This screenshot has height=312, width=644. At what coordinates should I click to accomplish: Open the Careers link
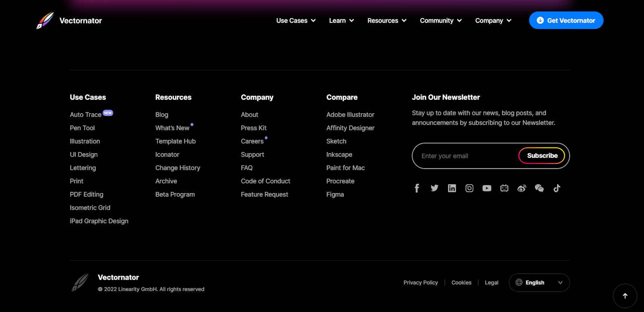click(x=252, y=141)
